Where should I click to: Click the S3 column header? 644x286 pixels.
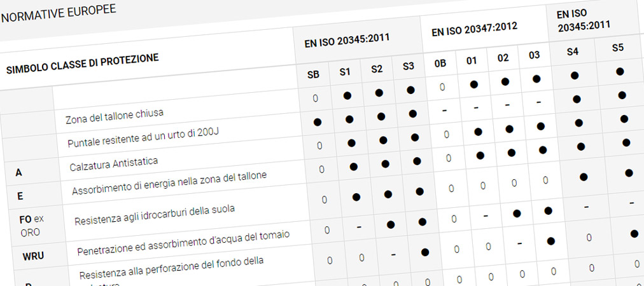[409, 66]
